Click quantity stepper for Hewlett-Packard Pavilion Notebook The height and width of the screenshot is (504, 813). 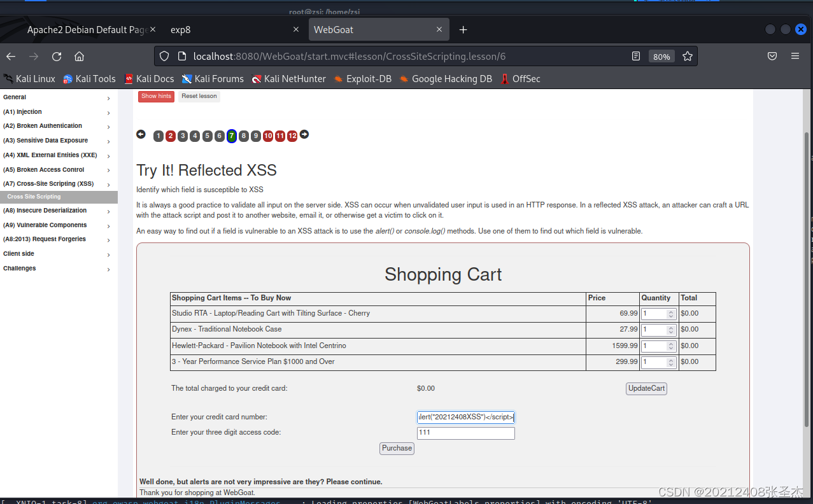point(670,346)
